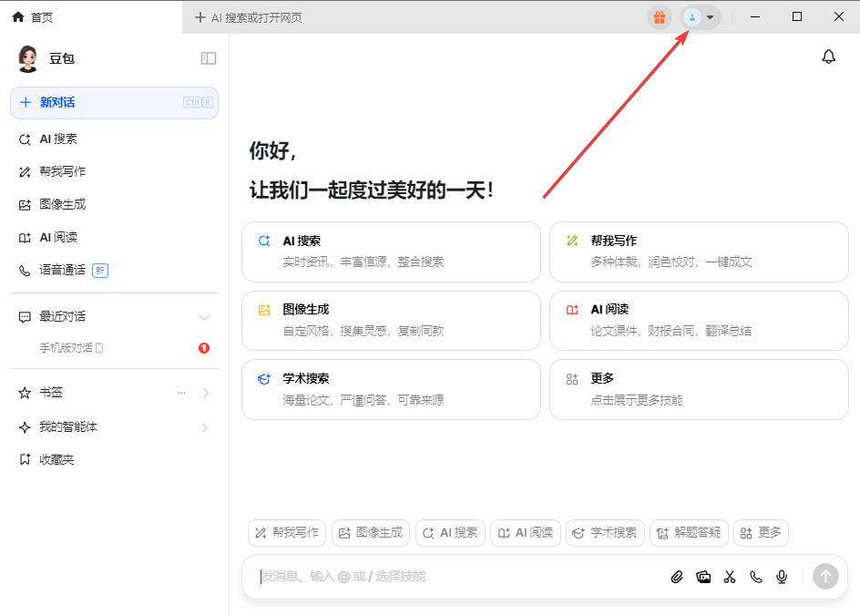Click the 我的智能体 sparkle icon
This screenshot has width=860, height=616.
click(x=25, y=427)
